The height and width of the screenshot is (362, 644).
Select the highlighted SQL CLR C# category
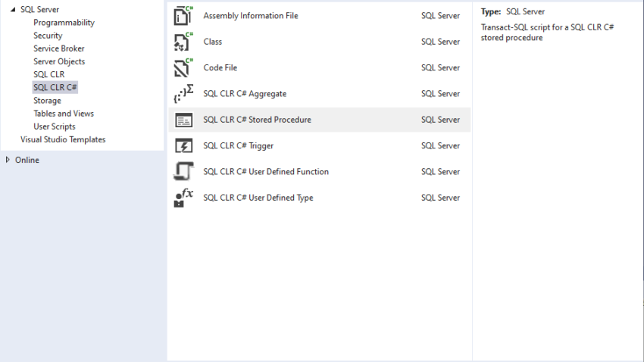(x=55, y=87)
